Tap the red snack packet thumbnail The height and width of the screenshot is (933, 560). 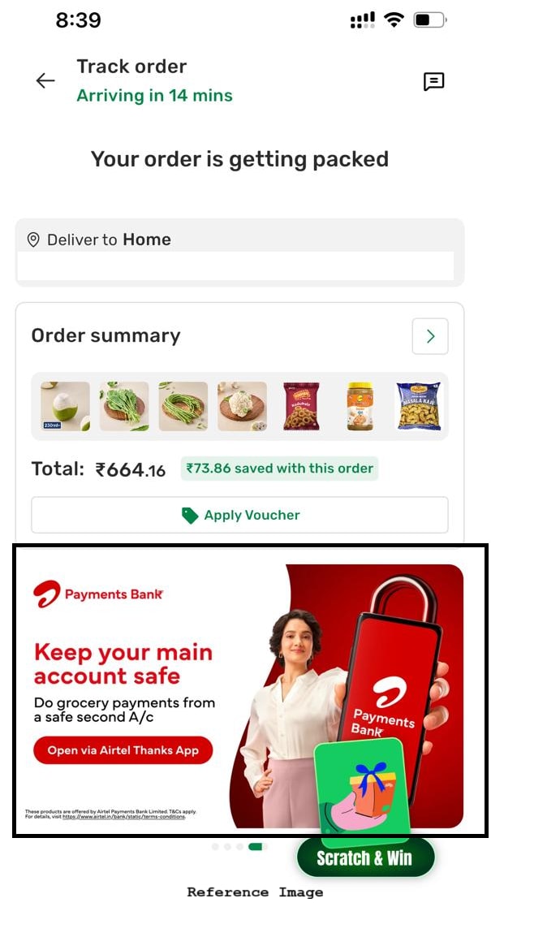pos(301,406)
